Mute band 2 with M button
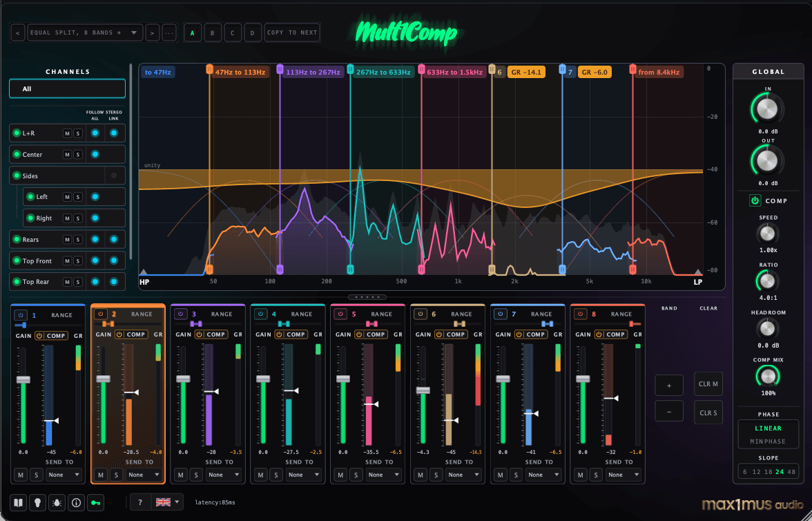812x521 pixels. click(101, 475)
